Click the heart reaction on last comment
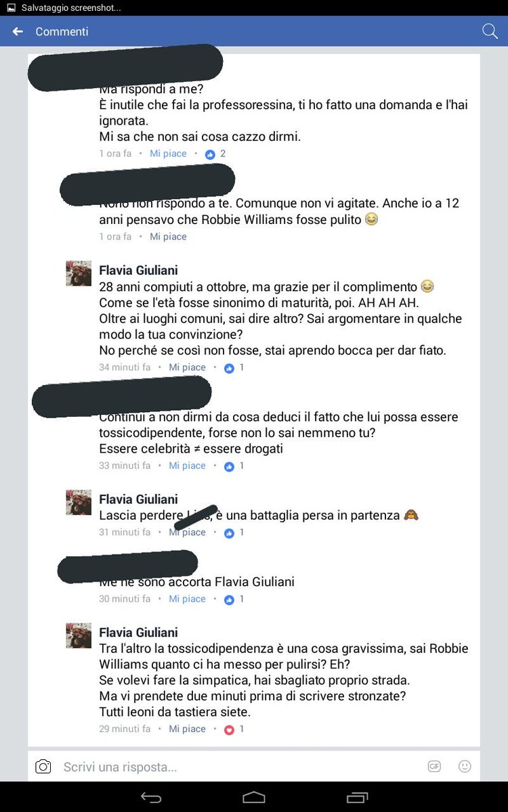Screen dimensions: 508x812 [x=229, y=729]
